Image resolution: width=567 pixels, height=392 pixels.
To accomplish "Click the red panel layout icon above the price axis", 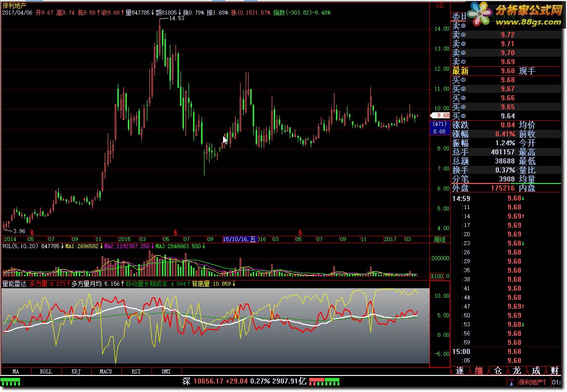I will (440, 5).
